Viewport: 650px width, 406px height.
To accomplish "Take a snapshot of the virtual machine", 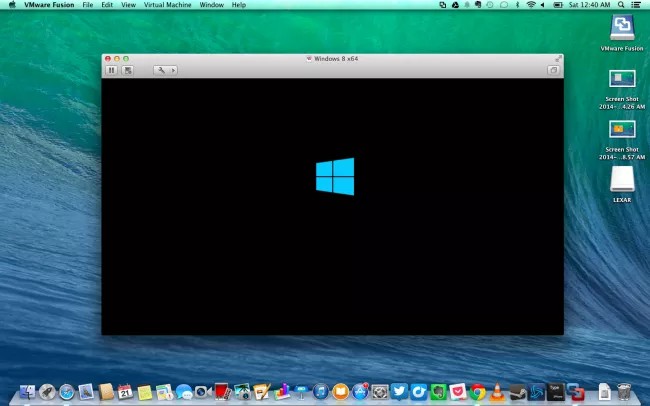I will (x=128, y=71).
